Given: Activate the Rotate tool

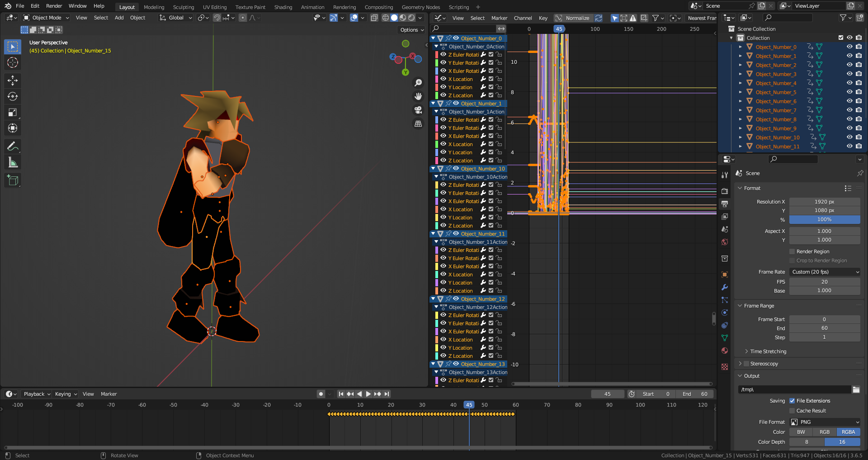Looking at the screenshot, I should [x=13, y=96].
